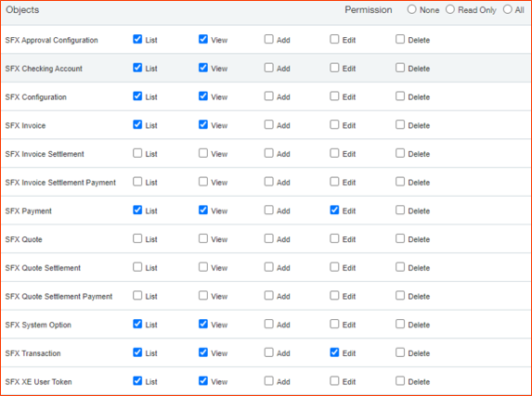Uncheck View for SFX System Option
This screenshot has height=396, width=532.
click(203, 324)
